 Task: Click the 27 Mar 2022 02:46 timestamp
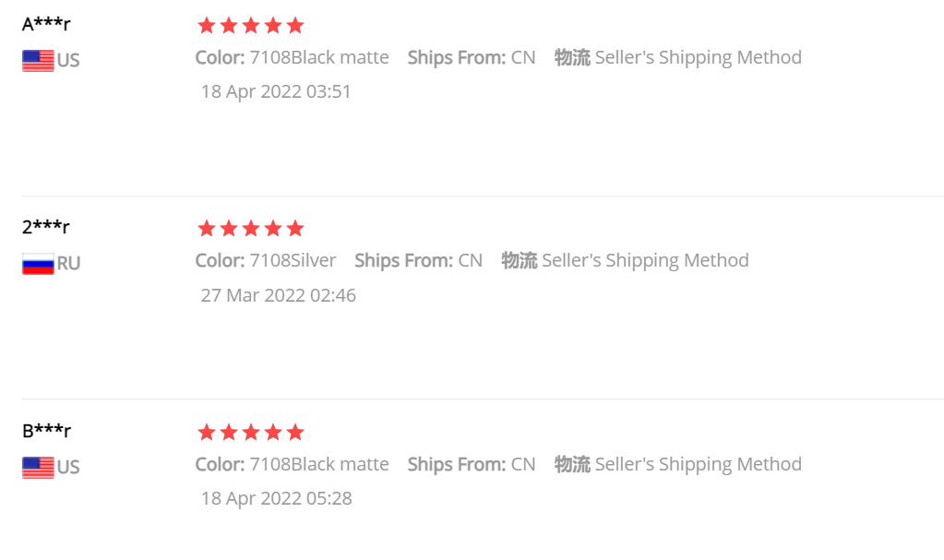point(278,296)
